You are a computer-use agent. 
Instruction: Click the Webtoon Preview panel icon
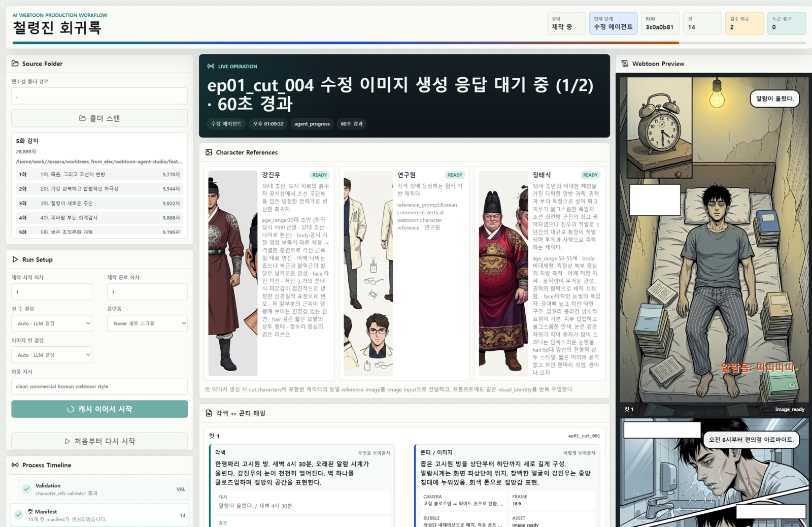click(625, 63)
